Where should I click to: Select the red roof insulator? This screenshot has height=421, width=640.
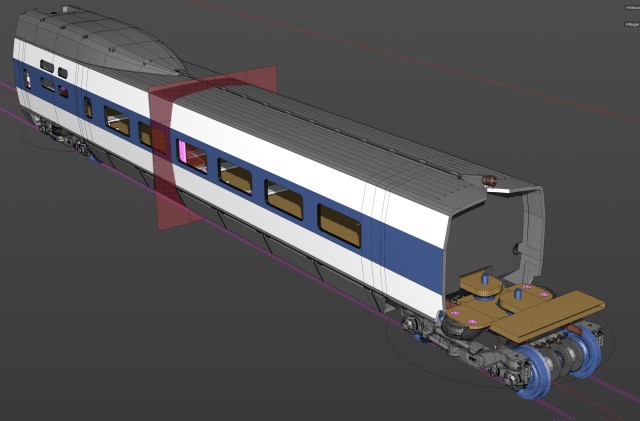[x=489, y=180]
